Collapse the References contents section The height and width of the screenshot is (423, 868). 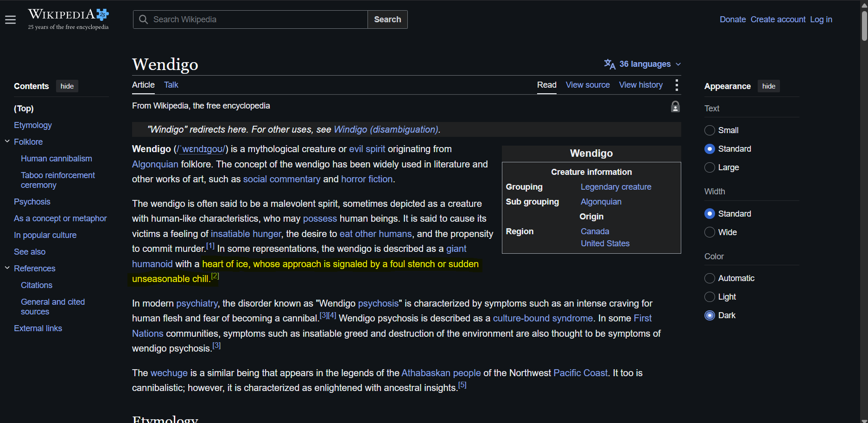(x=7, y=268)
